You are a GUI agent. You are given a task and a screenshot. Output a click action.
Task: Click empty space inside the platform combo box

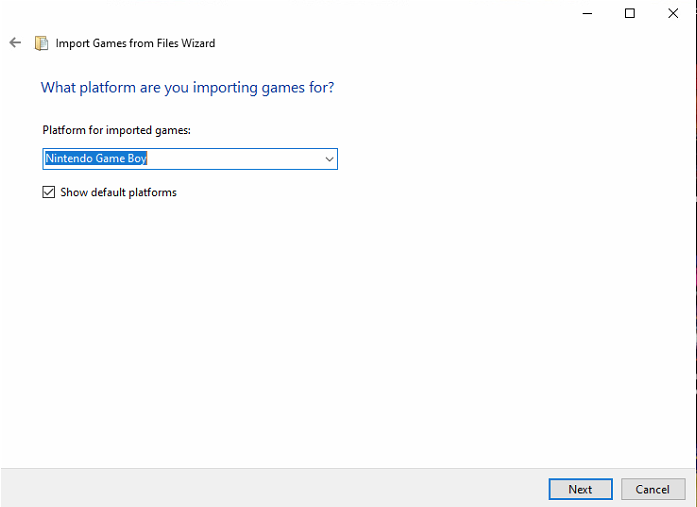coord(235,159)
